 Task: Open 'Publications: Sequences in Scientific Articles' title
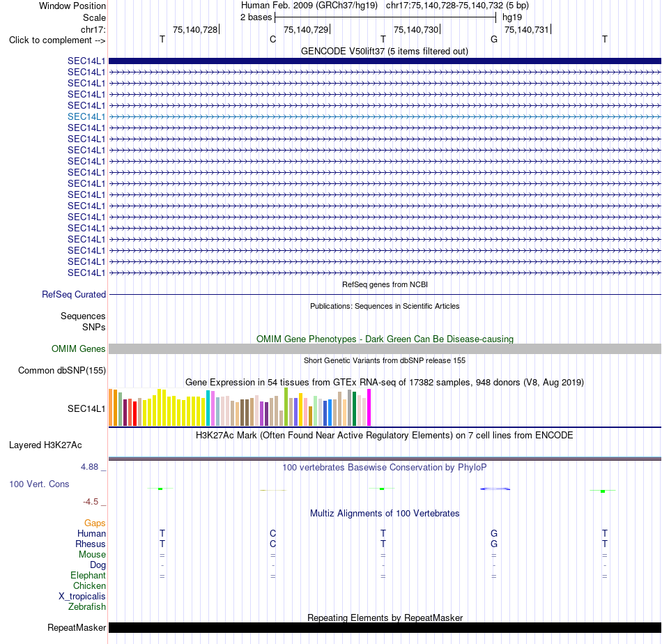tap(385, 306)
